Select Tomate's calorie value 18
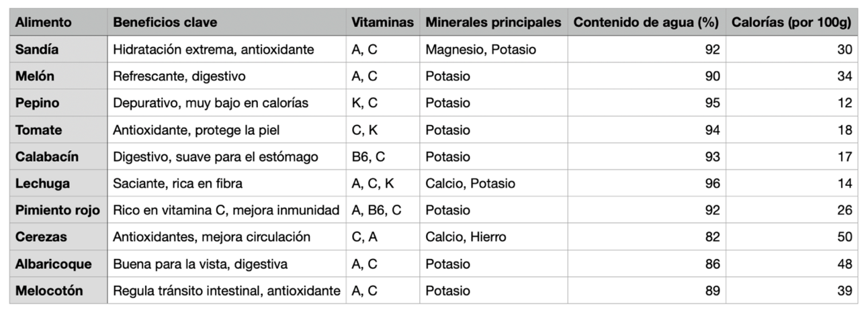 (792, 130)
